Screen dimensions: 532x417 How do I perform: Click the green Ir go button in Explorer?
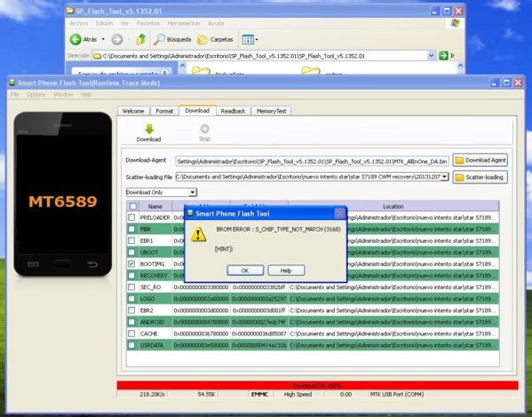[x=443, y=55]
